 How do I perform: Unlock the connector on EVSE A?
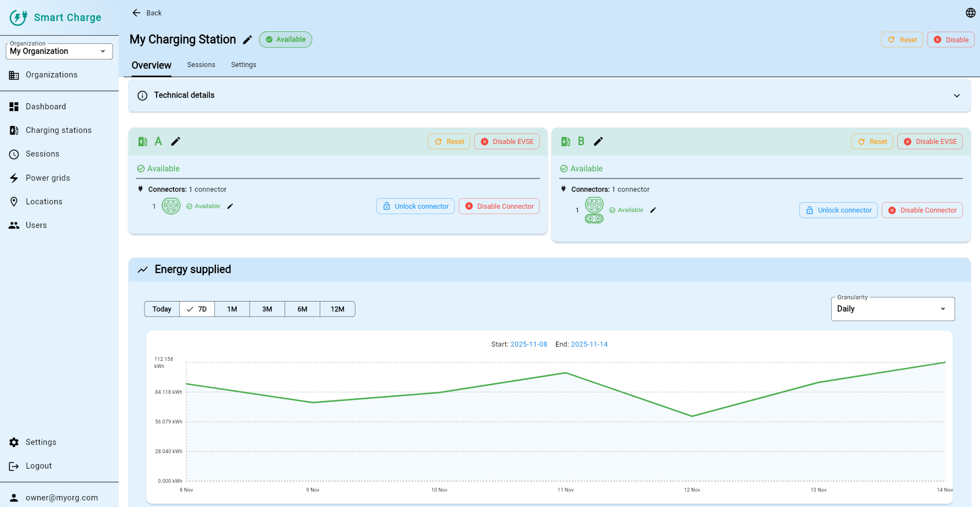coord(415,207)
